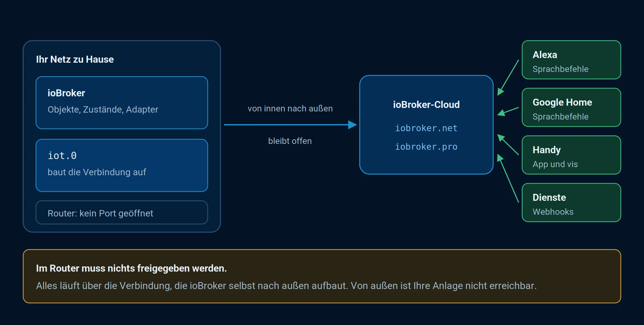The image size is (644, 325).
Task: Click Sprachbefehle under Google Home
Action: pyautogui.click(x=560, y=117)
